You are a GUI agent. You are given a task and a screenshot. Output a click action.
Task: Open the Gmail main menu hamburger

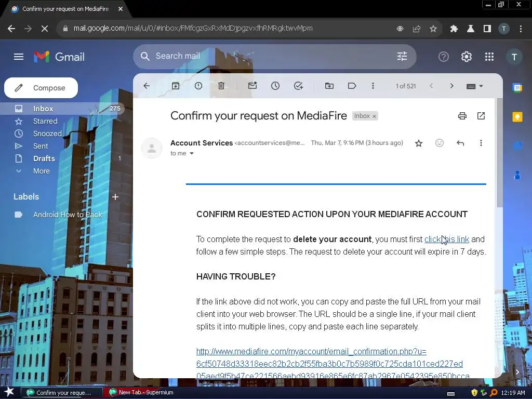19,57
